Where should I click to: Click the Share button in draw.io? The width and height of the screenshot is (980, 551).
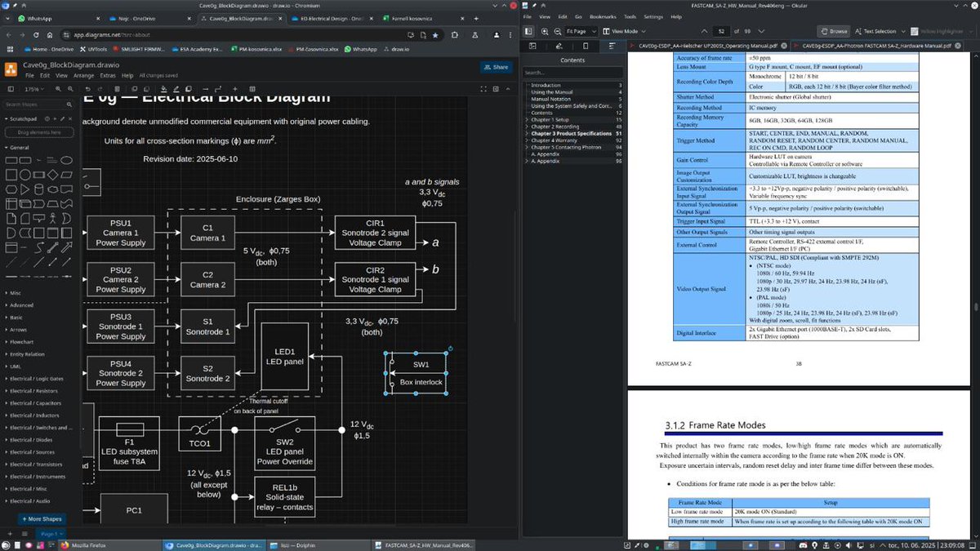point(496,68)
